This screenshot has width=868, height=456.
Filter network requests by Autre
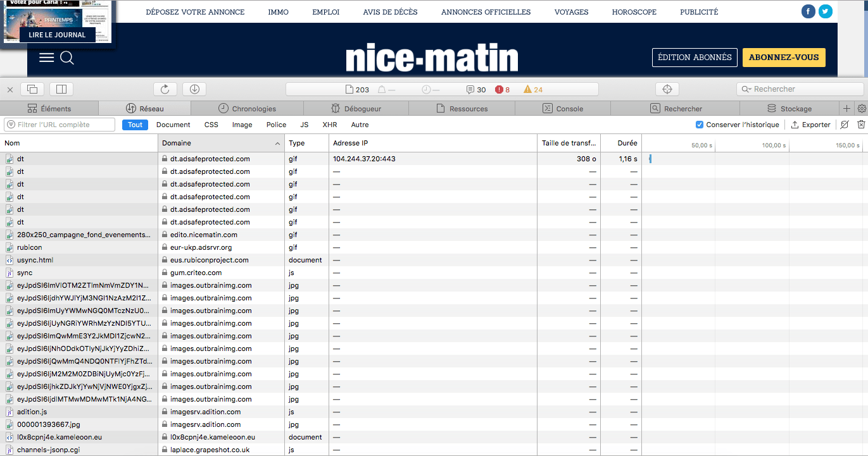360,125
